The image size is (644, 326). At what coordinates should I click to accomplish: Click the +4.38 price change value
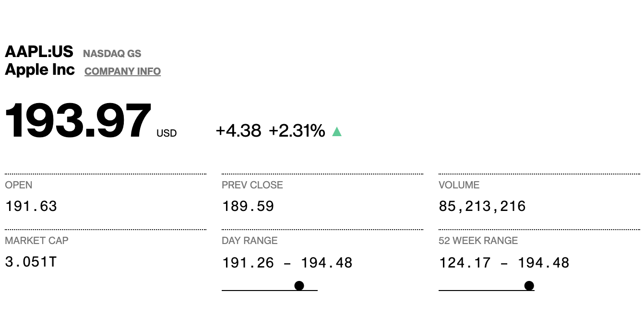click(238, 130)
